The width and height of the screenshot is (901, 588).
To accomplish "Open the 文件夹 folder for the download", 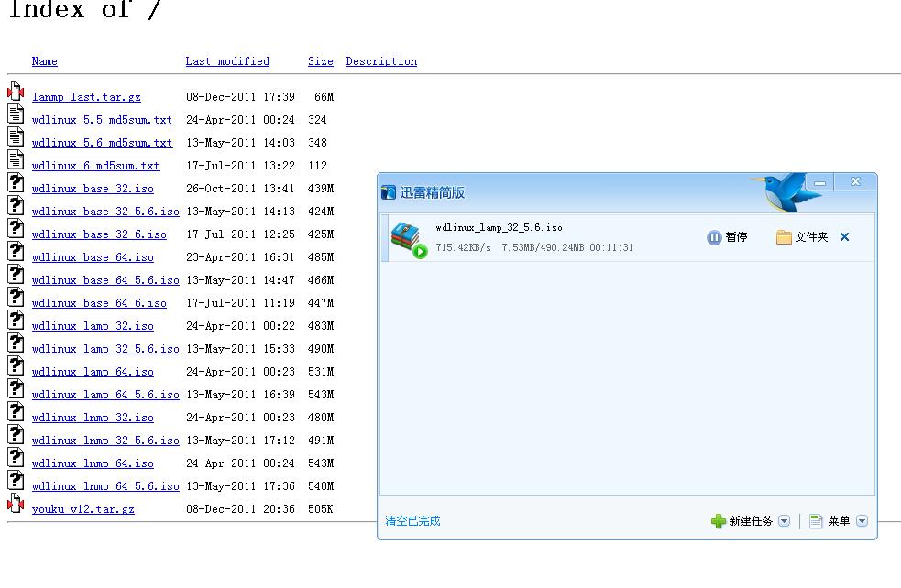I will coord(802,237).
